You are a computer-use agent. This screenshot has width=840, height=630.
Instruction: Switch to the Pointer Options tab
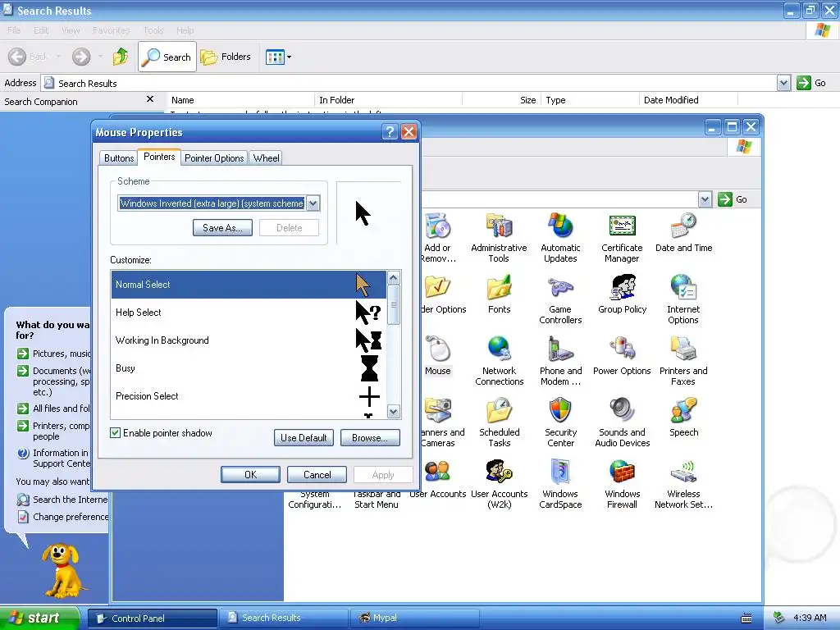pyautogui.click(x=214, y=158)
